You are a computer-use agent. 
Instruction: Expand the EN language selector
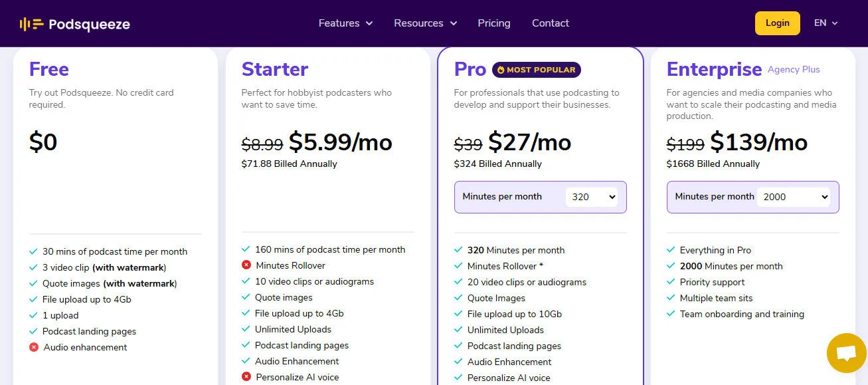pyautogui.click(x=825, y=23)
